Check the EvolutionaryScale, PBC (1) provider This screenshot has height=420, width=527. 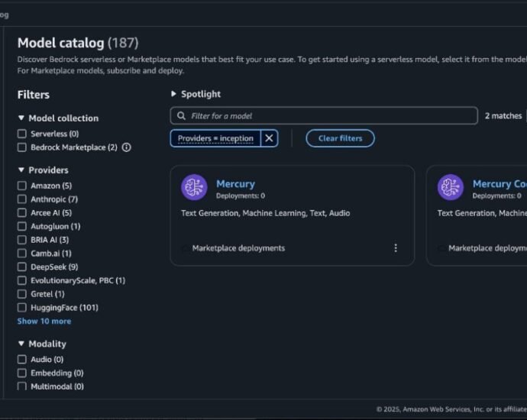(22, 280)
